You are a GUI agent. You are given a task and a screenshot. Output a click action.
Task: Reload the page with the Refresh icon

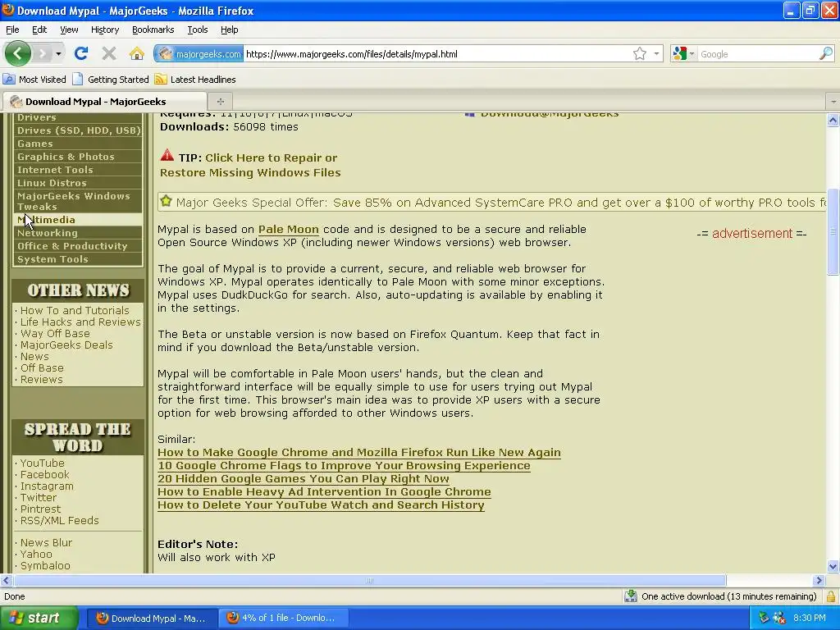(x=81, y=53)
